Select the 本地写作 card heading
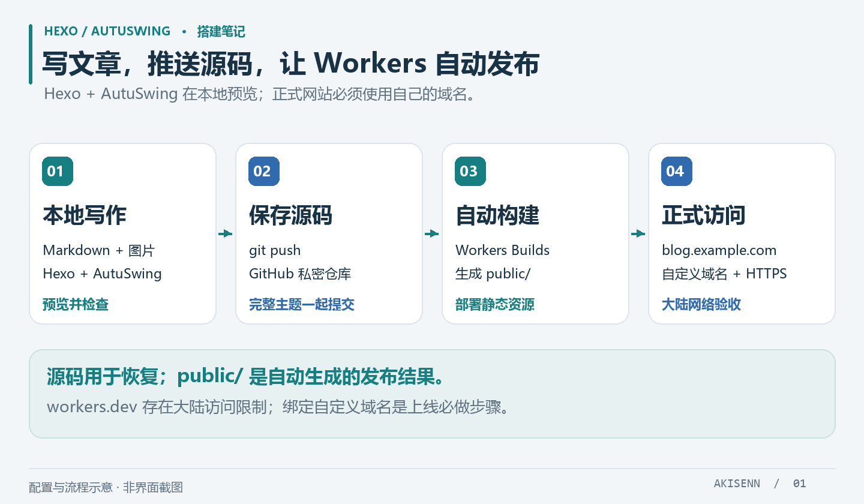Image resolution: width=864 pixels, height=504 pixels. pos(85,215)
